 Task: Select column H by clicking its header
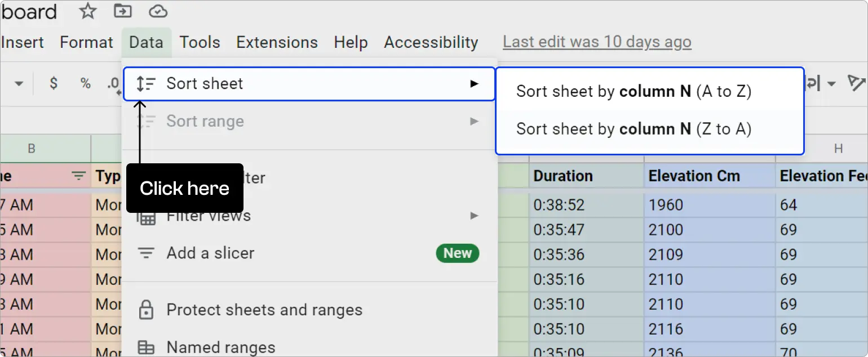(839, 148)
